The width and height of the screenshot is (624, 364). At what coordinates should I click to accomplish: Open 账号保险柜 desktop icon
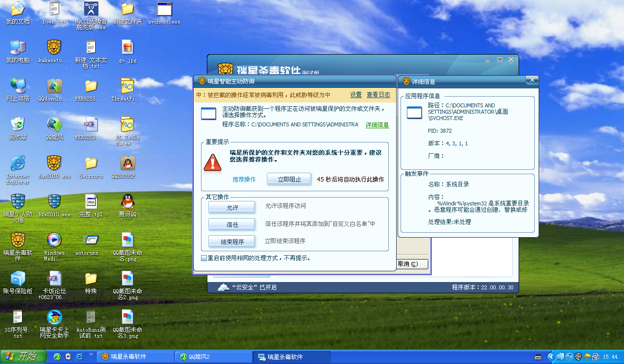(18, 282)
